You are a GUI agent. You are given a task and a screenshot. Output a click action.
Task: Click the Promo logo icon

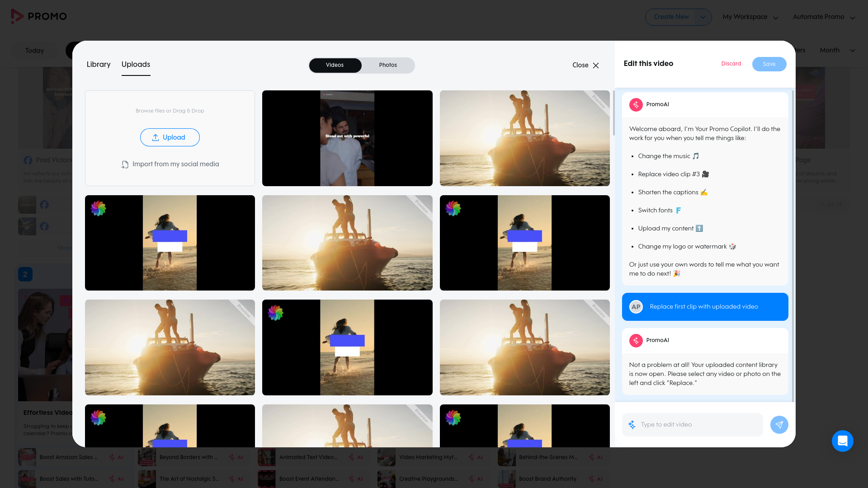pyautogui.click(x=17, y=16)
